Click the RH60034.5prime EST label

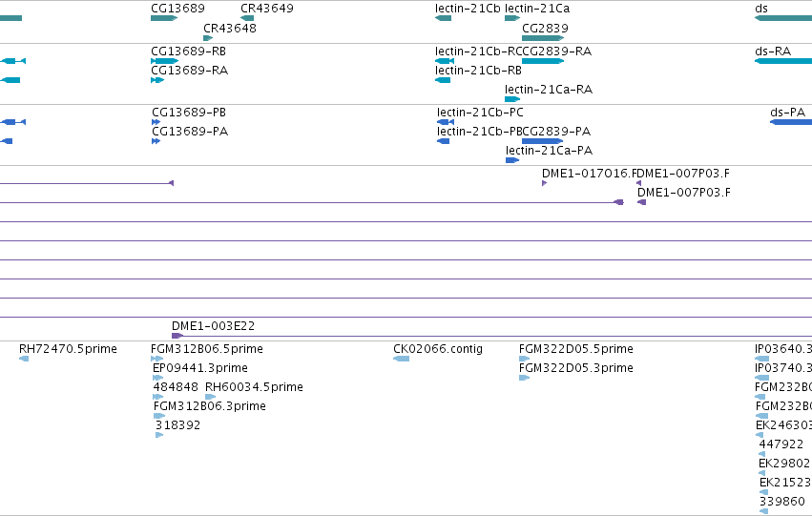tap(254, 386)
